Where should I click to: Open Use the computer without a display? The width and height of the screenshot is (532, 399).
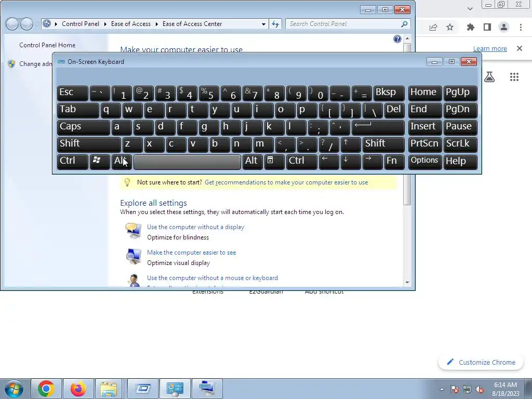pos(195,227)
